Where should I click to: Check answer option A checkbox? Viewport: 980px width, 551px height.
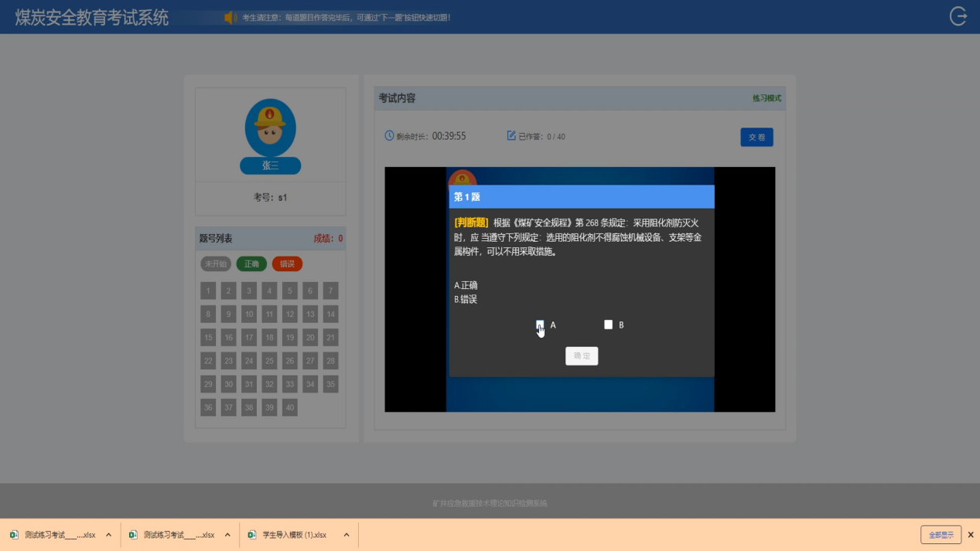pos(540,325)
